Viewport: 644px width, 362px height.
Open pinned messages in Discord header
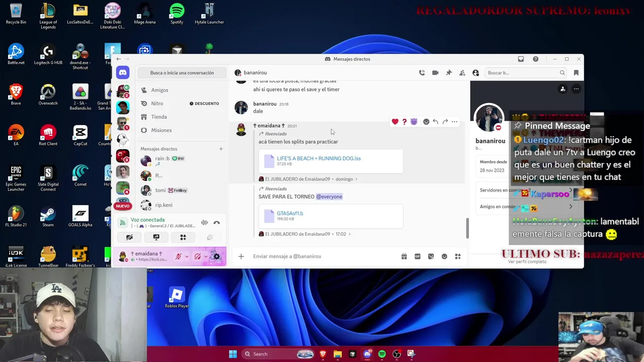click(x=449, y=73)
